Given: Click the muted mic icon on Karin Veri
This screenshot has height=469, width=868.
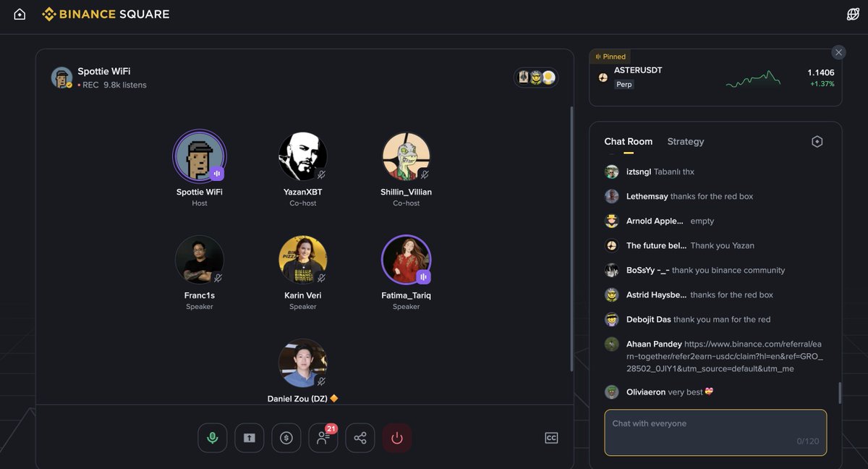Looking at the screenshot, I should point(321,278).
